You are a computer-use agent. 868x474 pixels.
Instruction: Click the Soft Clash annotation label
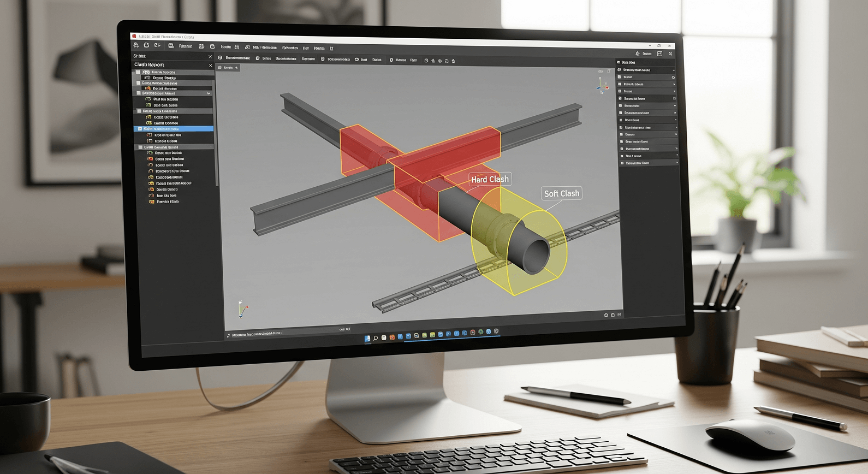[x=561, y=193]
